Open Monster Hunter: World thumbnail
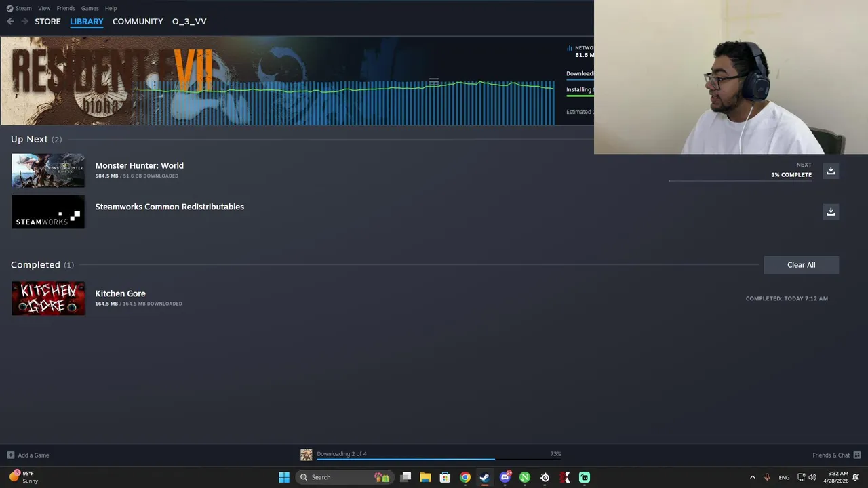 coord(48,170)
